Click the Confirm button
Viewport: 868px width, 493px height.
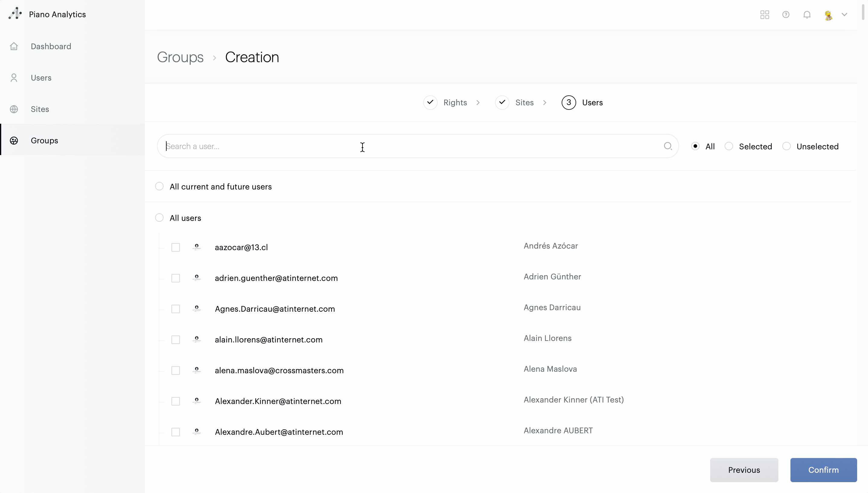[823, 470]
